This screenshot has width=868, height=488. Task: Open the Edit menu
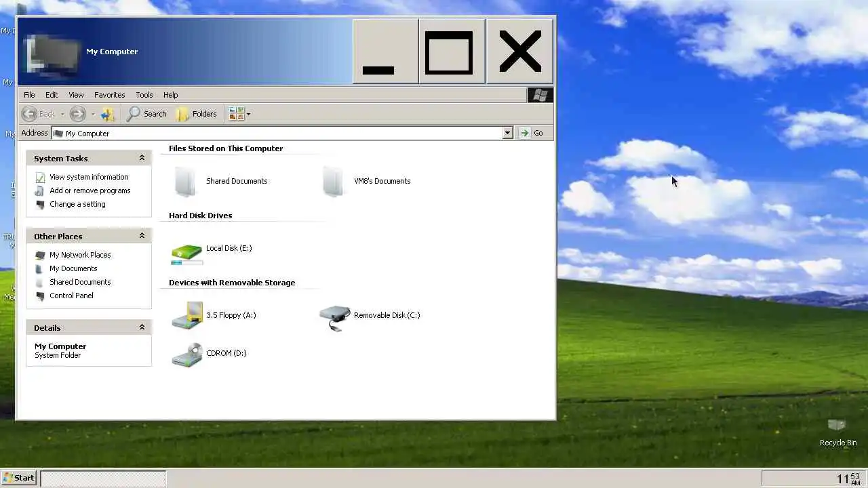(52, 95)
